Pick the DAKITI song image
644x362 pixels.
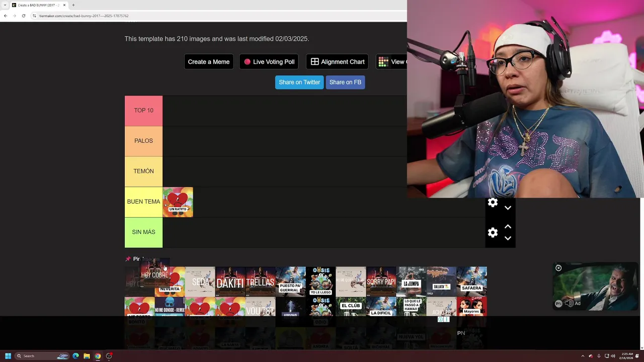tap(230, 282)
